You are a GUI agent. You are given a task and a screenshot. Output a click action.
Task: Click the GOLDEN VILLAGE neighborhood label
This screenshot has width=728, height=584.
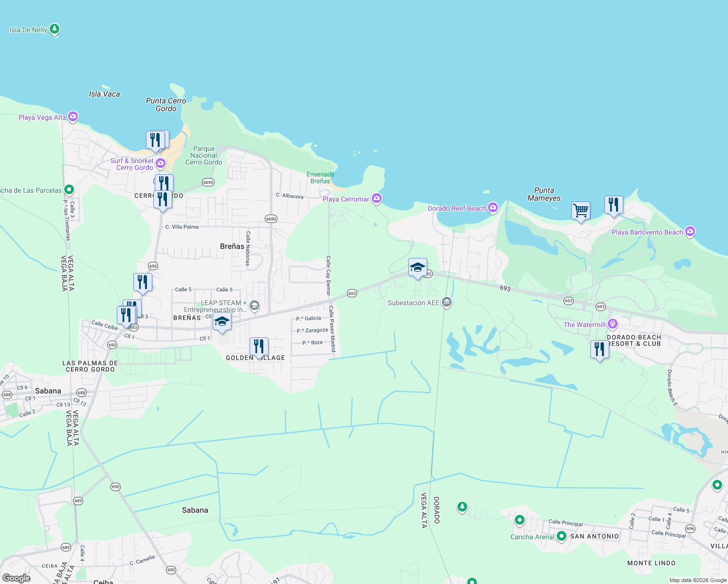click(x=255, y=358)
